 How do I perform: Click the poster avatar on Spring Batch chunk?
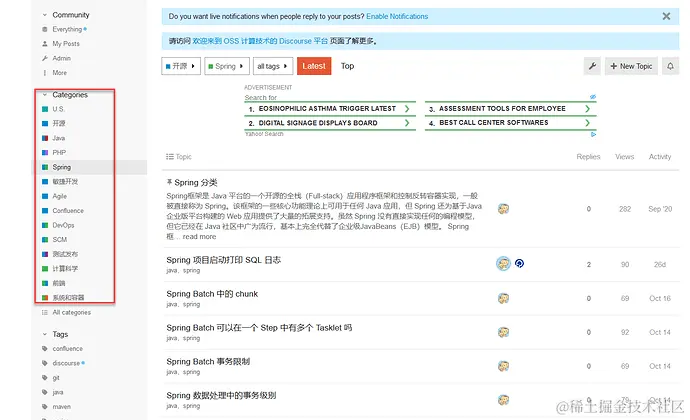pos(503,298)
